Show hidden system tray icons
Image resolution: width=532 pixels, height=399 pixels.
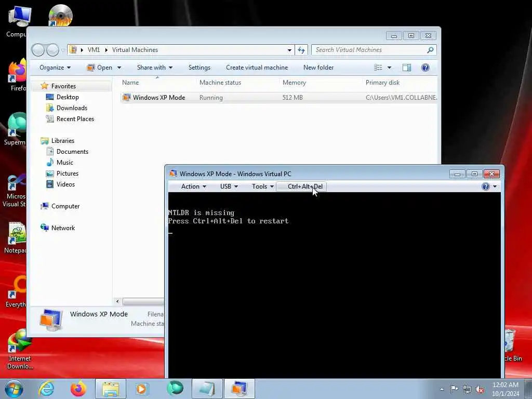point(442,390)
